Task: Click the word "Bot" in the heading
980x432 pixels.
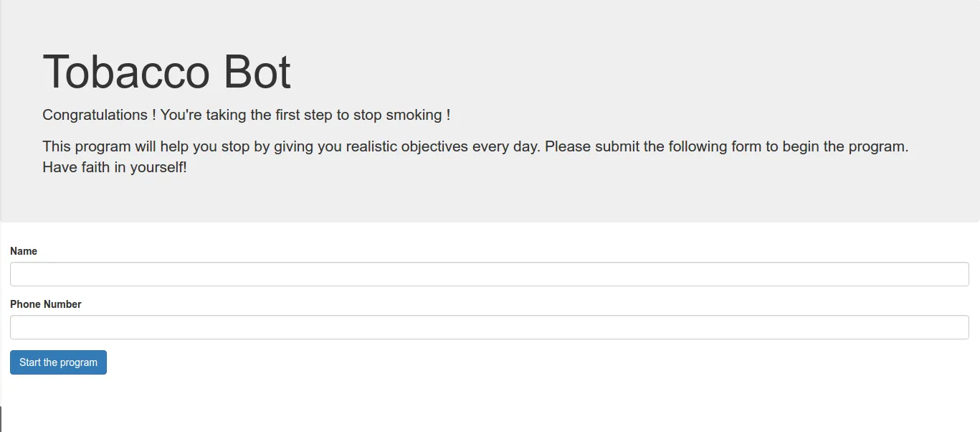Action: (257, 72)
